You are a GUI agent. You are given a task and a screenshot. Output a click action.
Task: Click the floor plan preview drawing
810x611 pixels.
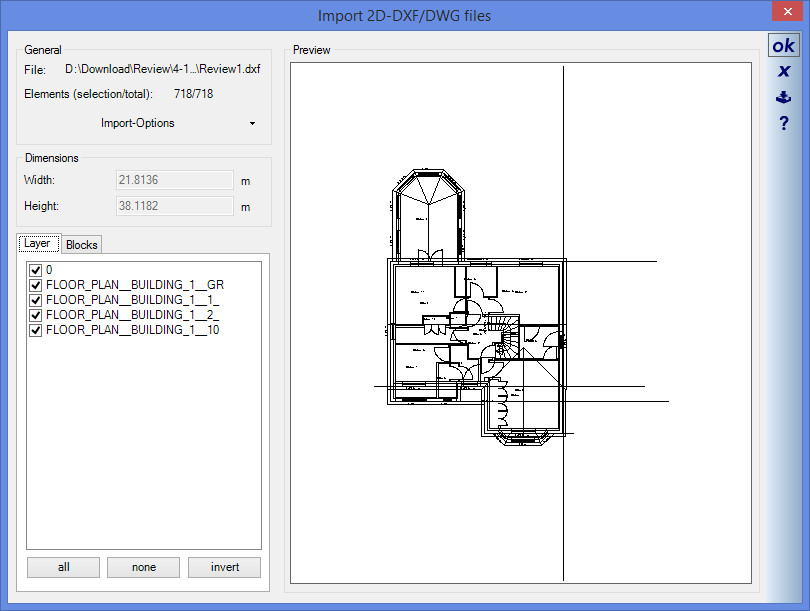(x=521, y=323)
